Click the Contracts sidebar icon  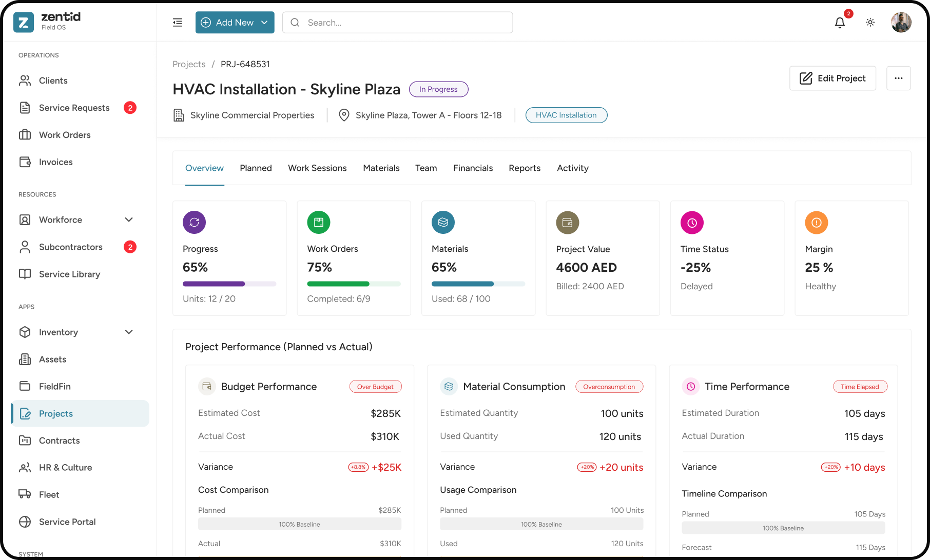tap(25, 441)
